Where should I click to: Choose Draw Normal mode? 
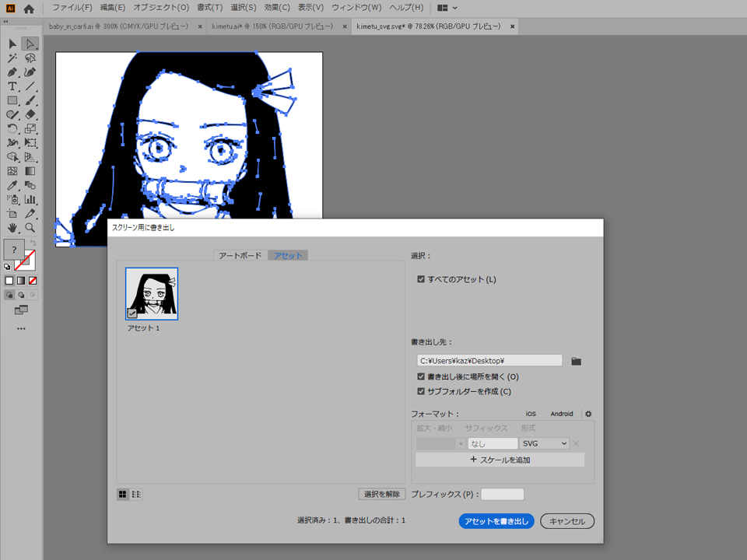(9, 295)
